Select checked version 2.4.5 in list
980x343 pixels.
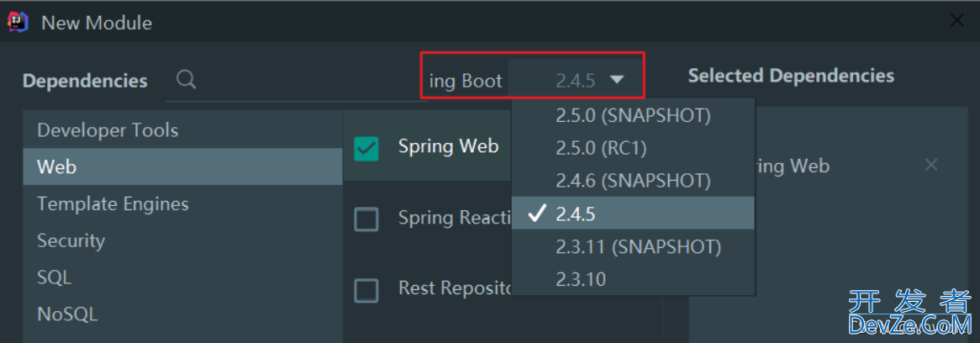click(633, 213)
